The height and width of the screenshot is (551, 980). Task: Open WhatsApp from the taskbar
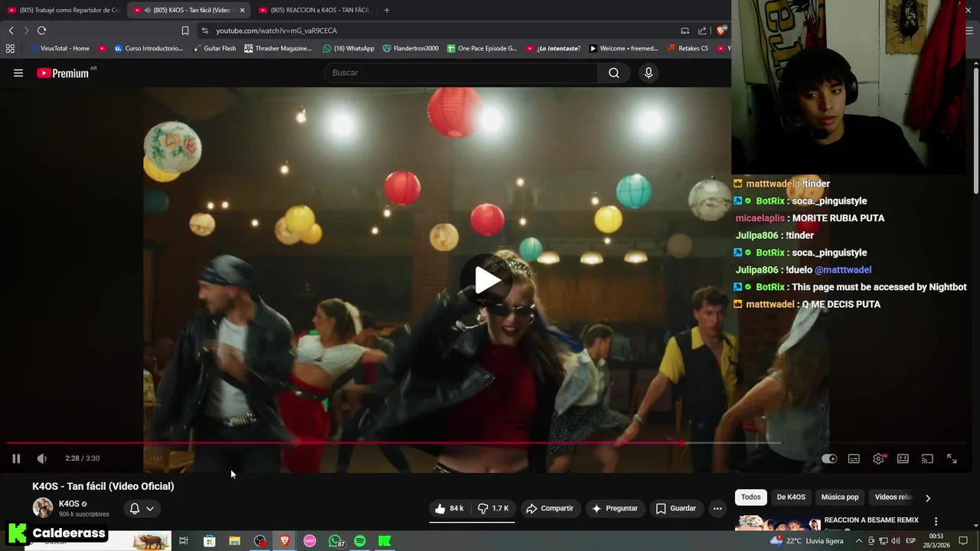[x=335, y=541]
